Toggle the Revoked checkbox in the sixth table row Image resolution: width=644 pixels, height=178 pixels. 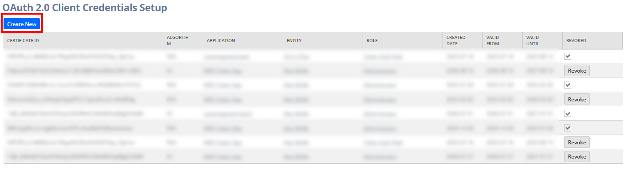568,128
